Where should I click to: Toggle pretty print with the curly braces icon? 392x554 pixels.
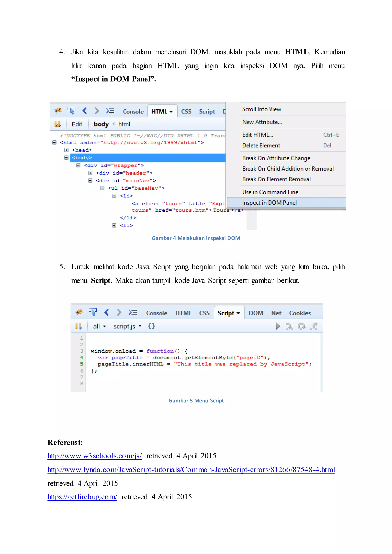click(152, 326)
